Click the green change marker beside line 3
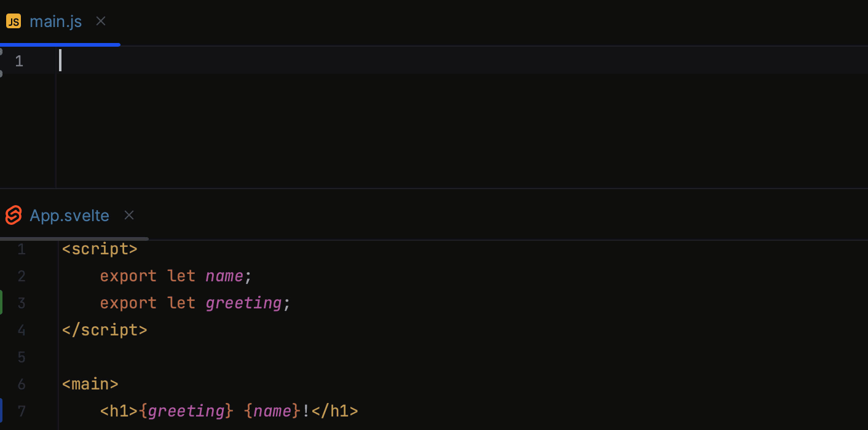Screen dimensions: 868x430 [x=2, y=303]
